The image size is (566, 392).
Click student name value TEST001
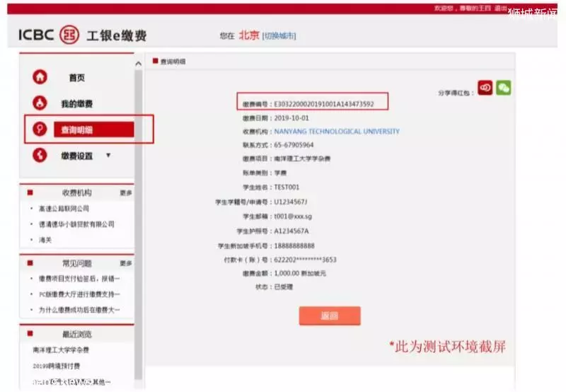pos(287,188)
